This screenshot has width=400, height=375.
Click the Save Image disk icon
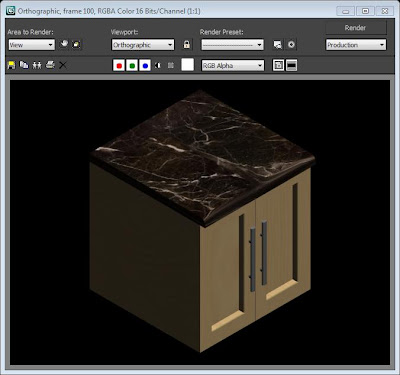(11, 65)
